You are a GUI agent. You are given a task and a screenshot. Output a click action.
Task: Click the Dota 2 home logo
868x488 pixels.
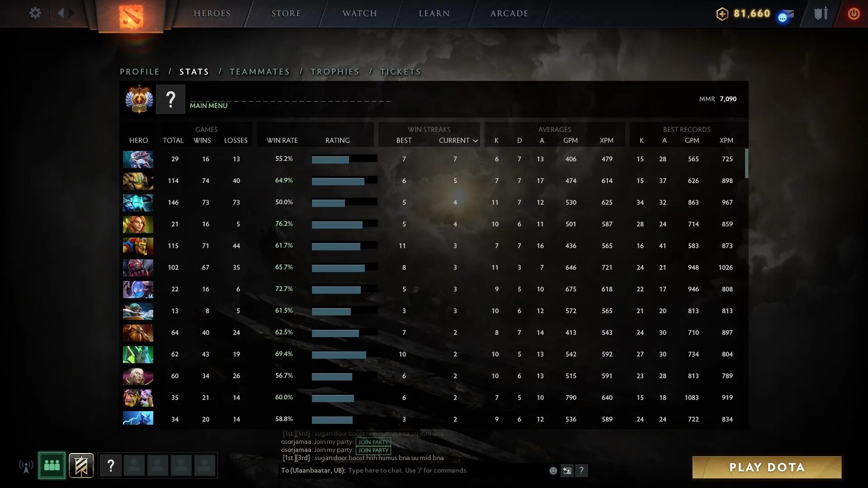(131, 16)
